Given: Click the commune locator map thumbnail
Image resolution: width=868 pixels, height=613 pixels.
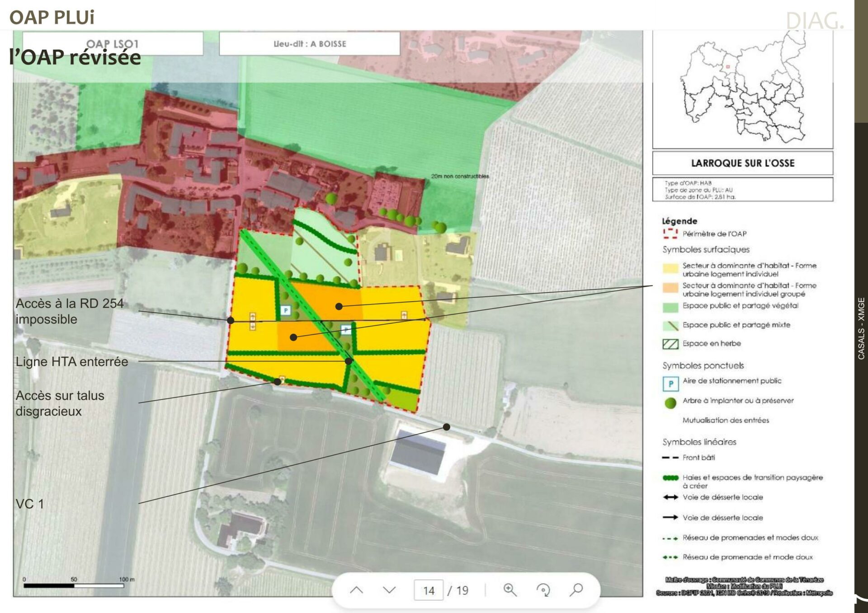Looking at the screenshot, I should 742,88.
